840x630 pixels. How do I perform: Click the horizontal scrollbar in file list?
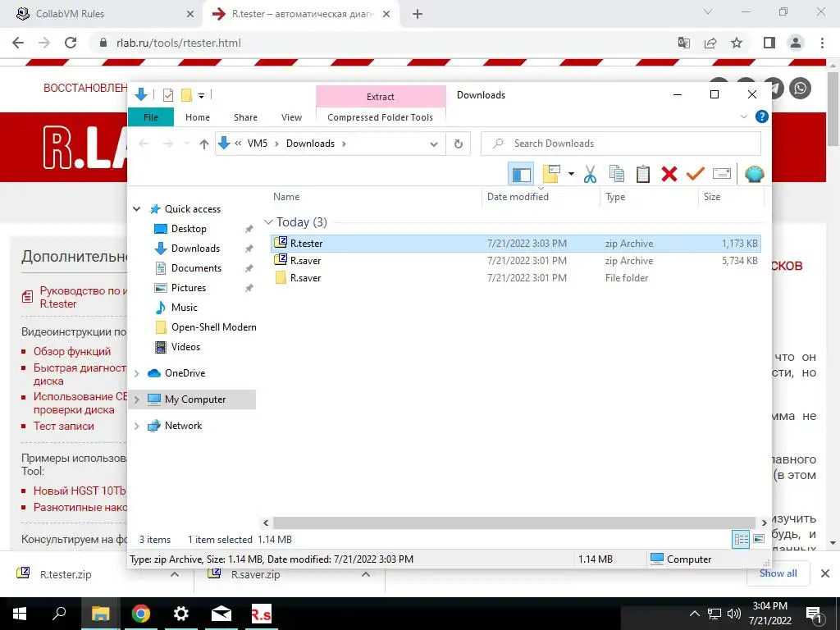point(514,523)
